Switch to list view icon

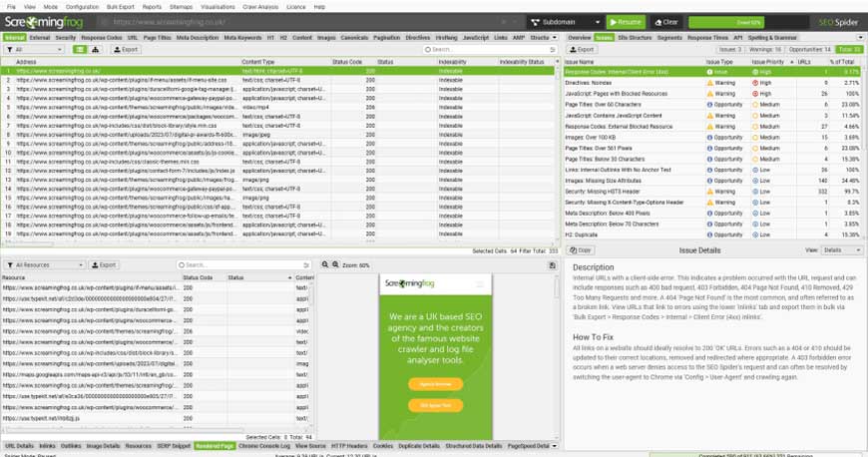80,49
